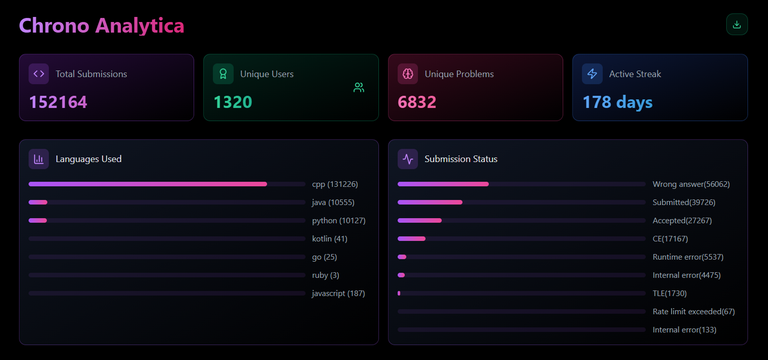Click the Submitted status bar

(x=522, y=202)
